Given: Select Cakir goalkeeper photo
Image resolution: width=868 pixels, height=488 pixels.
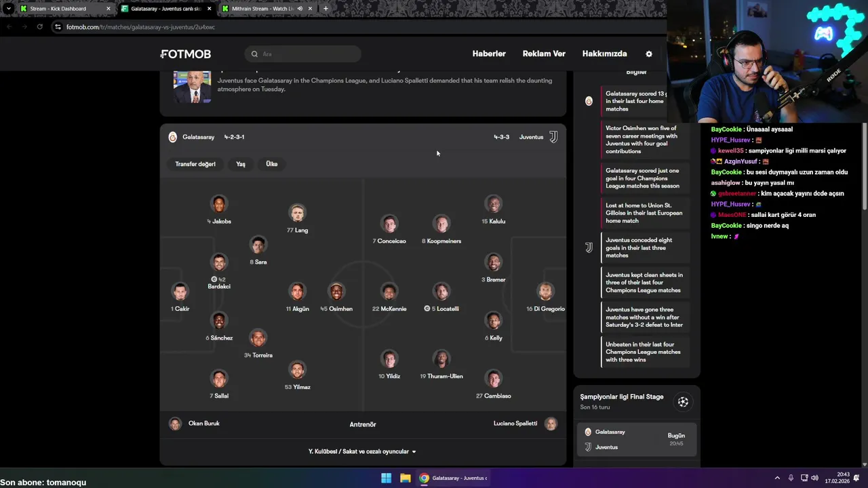Looking at the screenshot, I should click(x=180, y=291).
